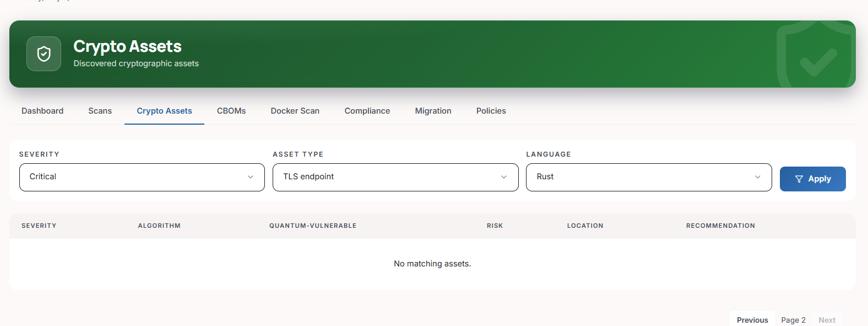The width and height of the screenshot is (868, 326).
Task: Open the Severity dropdown showing Critical
Action: (142, 177)
